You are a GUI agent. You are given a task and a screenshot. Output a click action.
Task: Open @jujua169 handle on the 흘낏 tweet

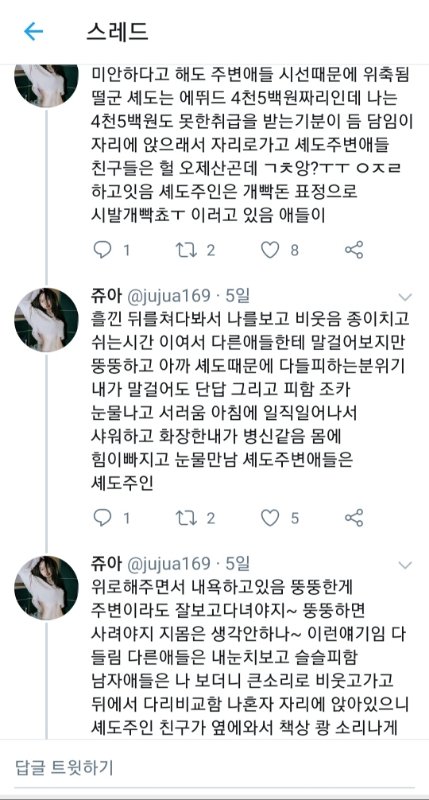pos(168,295)
